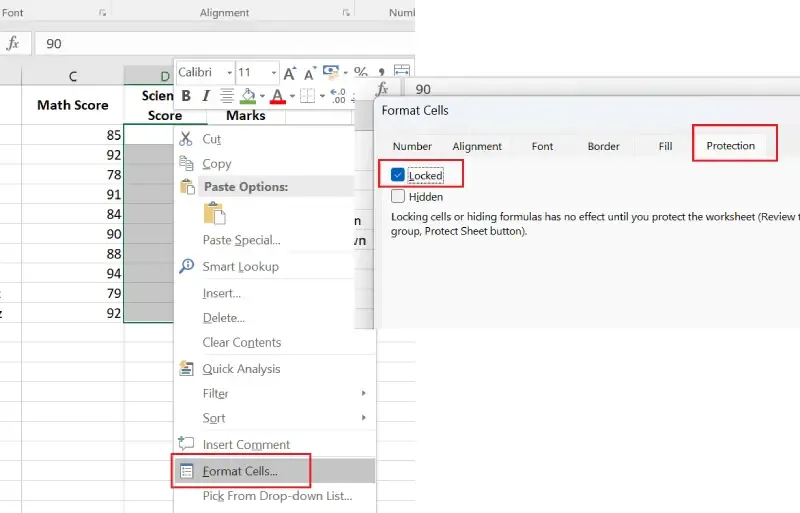Viewport: 800px width, 513px height.
Task: Open the fill color dropdown arrow
Action: [x=262, y=96]
